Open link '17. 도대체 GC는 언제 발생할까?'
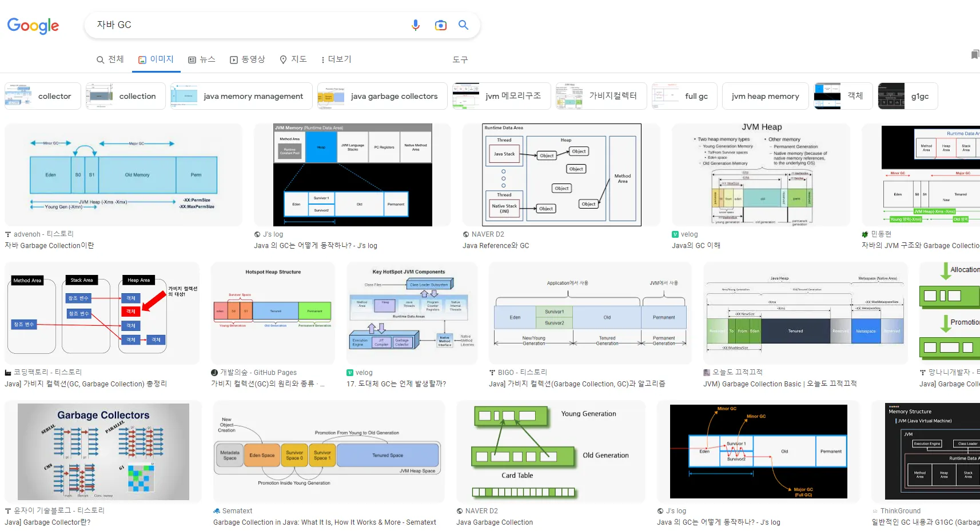Screen dimensions: 980x531 [x=396, y=384]
